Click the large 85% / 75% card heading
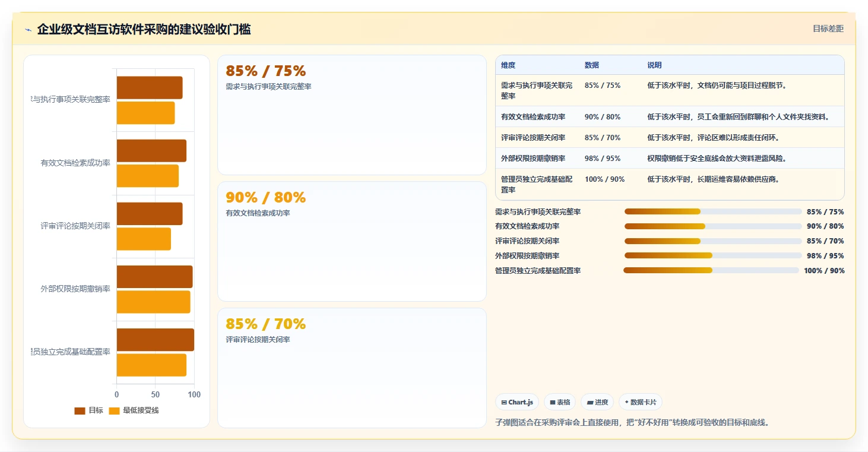The height and width of the screenshot is (452, 868). click(x=265, y=71)
